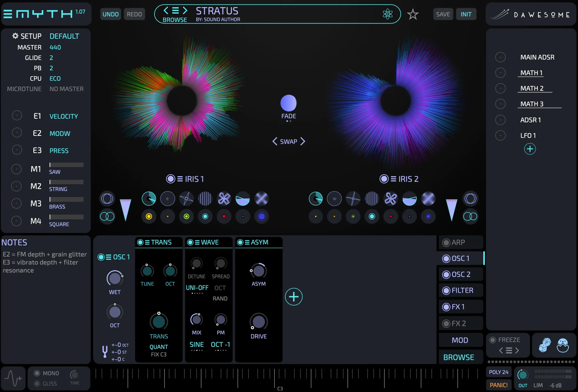Click the right SWAP arrow

[x=303, y=141]
